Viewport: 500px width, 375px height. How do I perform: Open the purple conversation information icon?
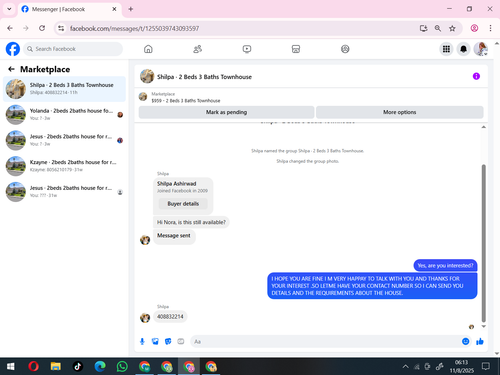coord(476,76)
